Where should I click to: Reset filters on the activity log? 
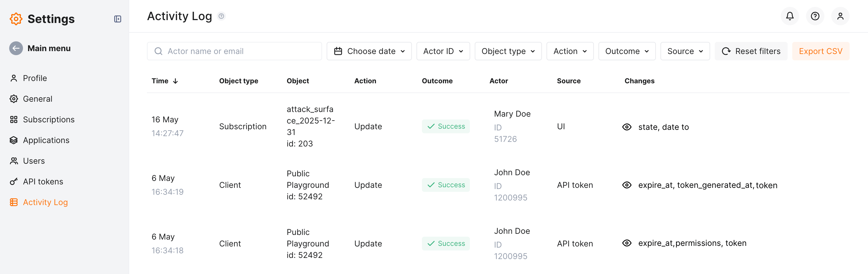751,51
